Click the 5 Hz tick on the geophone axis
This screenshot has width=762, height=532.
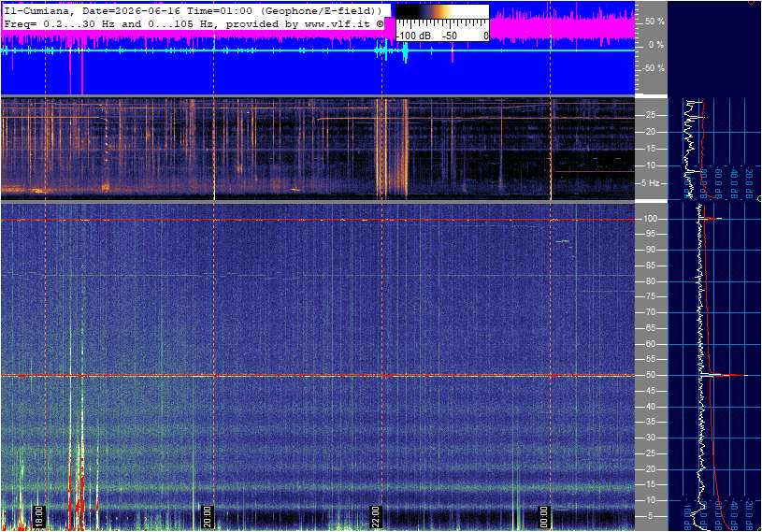[650, 183]
